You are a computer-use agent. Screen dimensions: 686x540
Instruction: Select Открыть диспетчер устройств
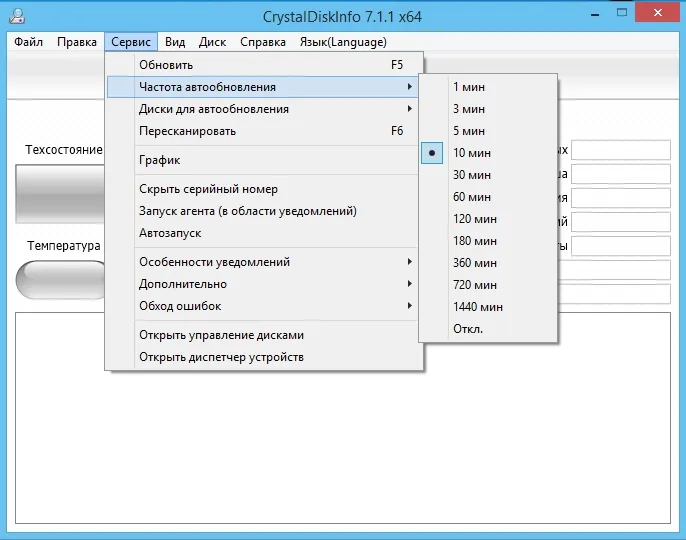coord(264,357)
